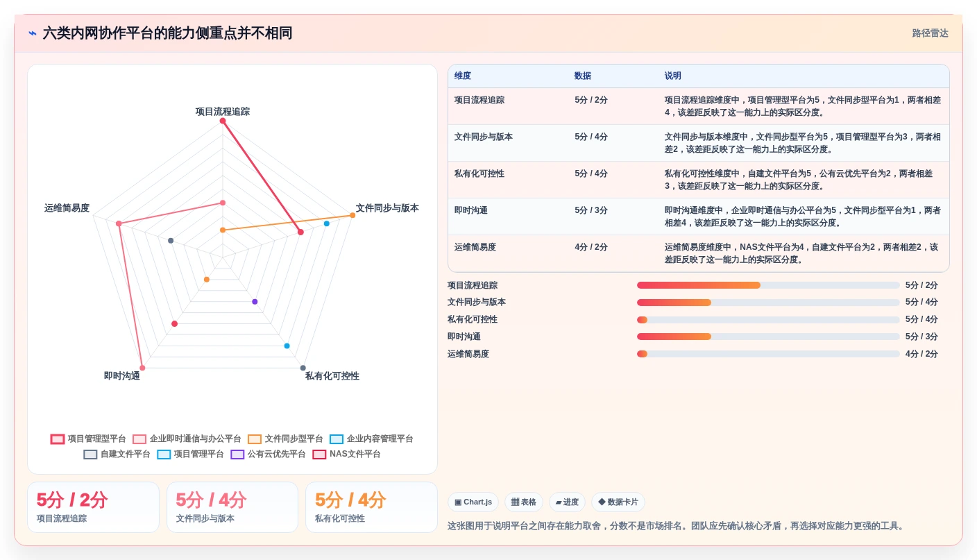Screen dimensions: 977x560
Task: Select the 私有化可控性 table row name
Action: click(x=479, y=173)
